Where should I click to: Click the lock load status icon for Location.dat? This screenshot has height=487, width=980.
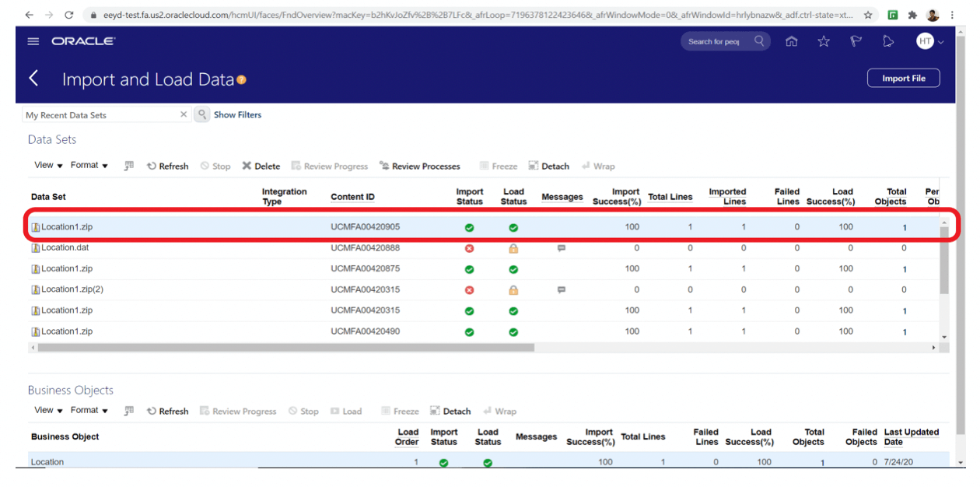[513, 248]
